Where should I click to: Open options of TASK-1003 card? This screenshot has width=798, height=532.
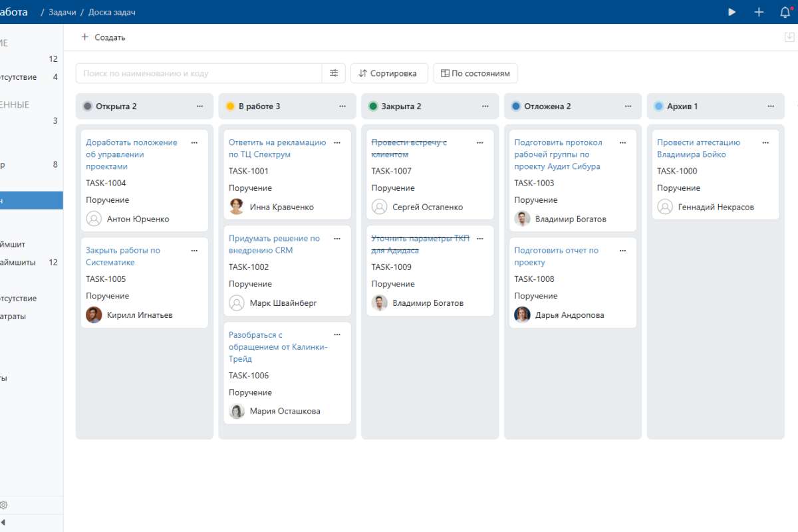click(623, 142)
